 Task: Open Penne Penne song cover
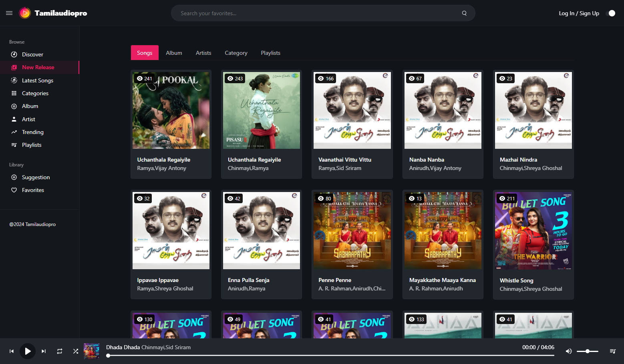[x=352, y=230]
